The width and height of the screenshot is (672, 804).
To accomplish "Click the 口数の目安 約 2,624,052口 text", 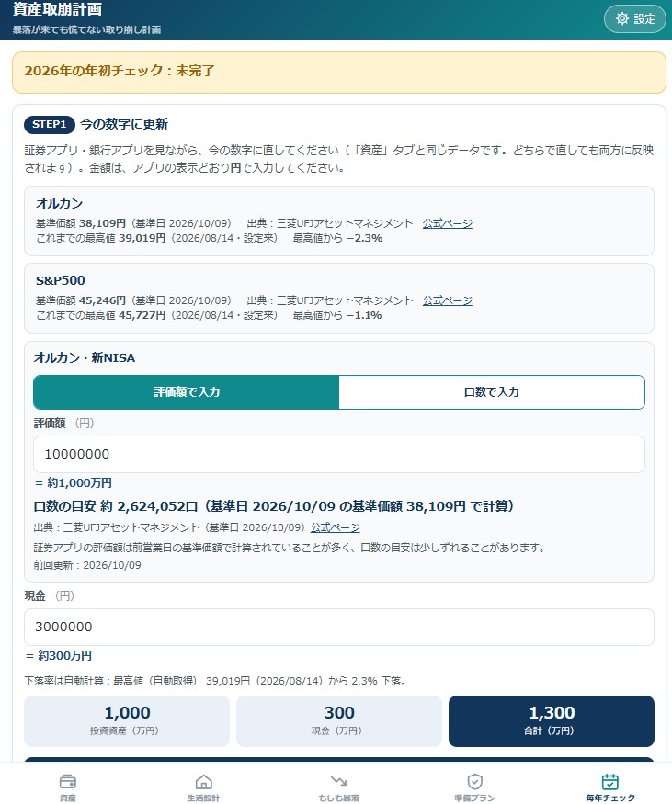I will pyautogui.click(x=116, y=506).
